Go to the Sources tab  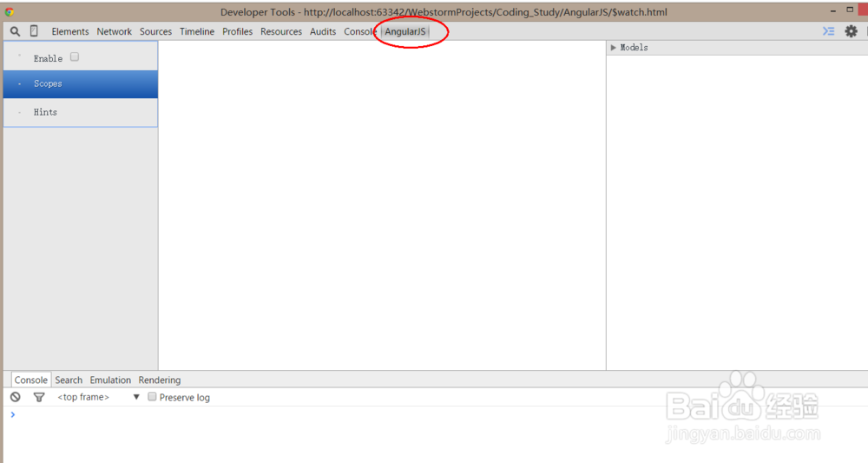pos(155,31)
